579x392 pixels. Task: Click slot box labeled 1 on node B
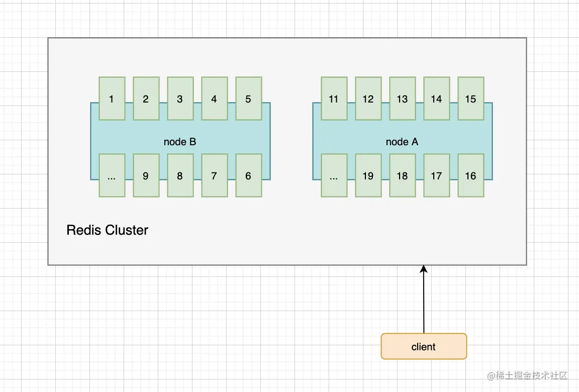tap(112, 99)
